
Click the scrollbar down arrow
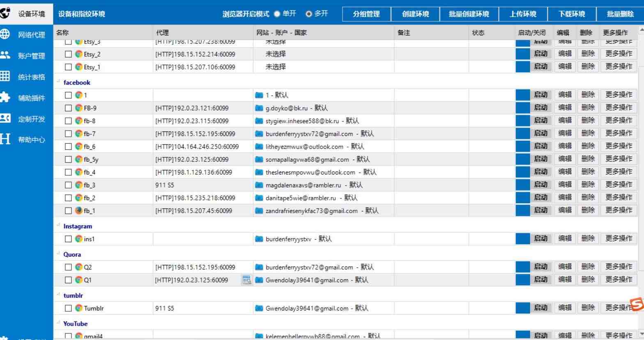coord(641,334)
